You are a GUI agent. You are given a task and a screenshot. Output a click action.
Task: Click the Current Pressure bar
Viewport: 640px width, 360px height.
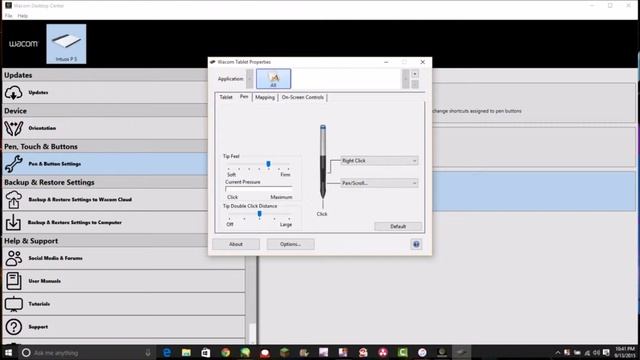click(x=259, y=189)
